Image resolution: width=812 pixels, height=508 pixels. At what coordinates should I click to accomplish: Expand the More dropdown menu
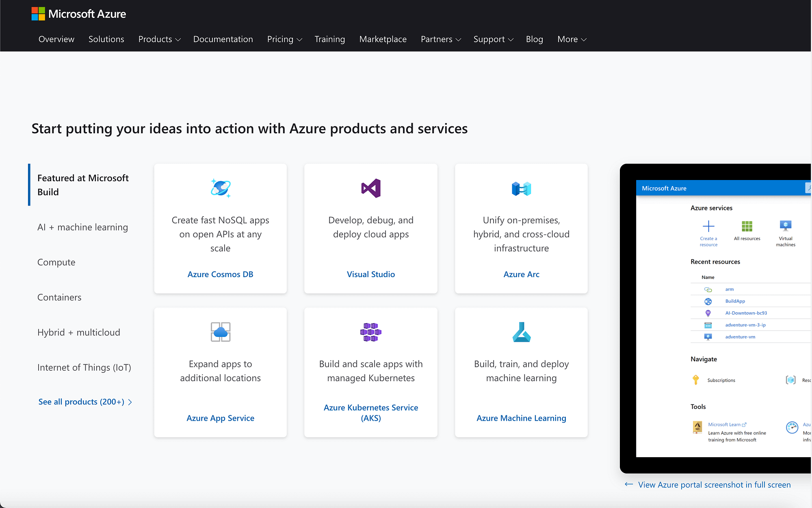pos(572,39)
